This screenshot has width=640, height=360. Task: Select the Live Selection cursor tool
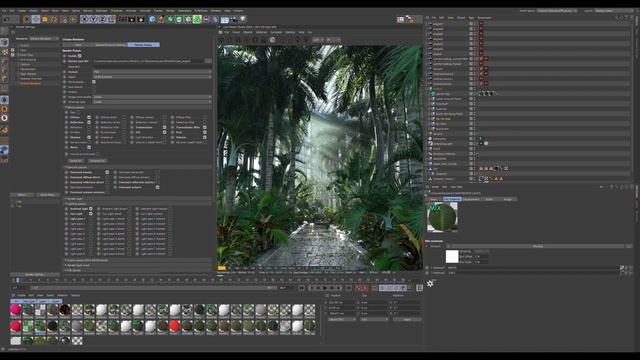tap(27, 19)
